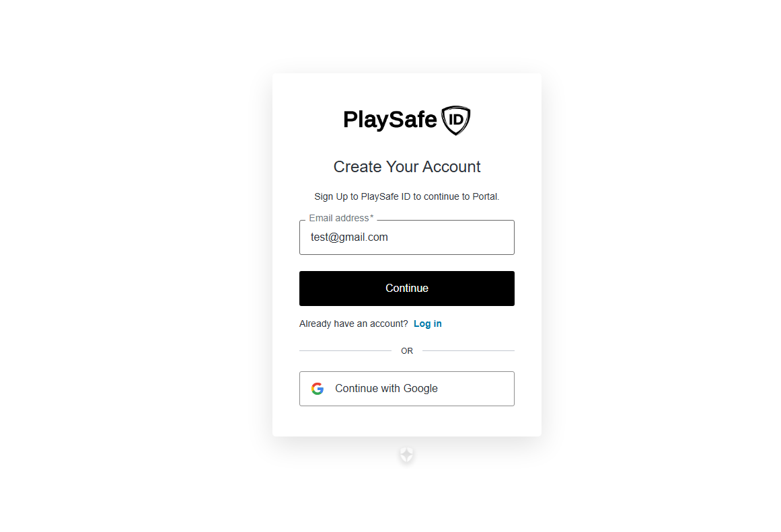
Task: Click the OR divider label
Action: 407,351
